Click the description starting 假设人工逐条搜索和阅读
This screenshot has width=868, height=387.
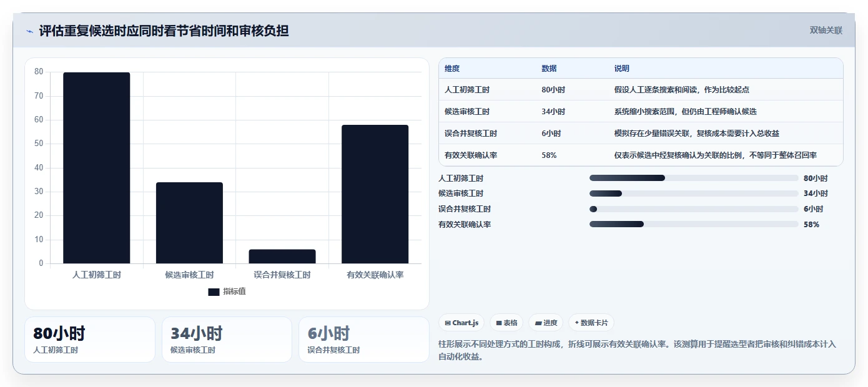click(682, 90)
